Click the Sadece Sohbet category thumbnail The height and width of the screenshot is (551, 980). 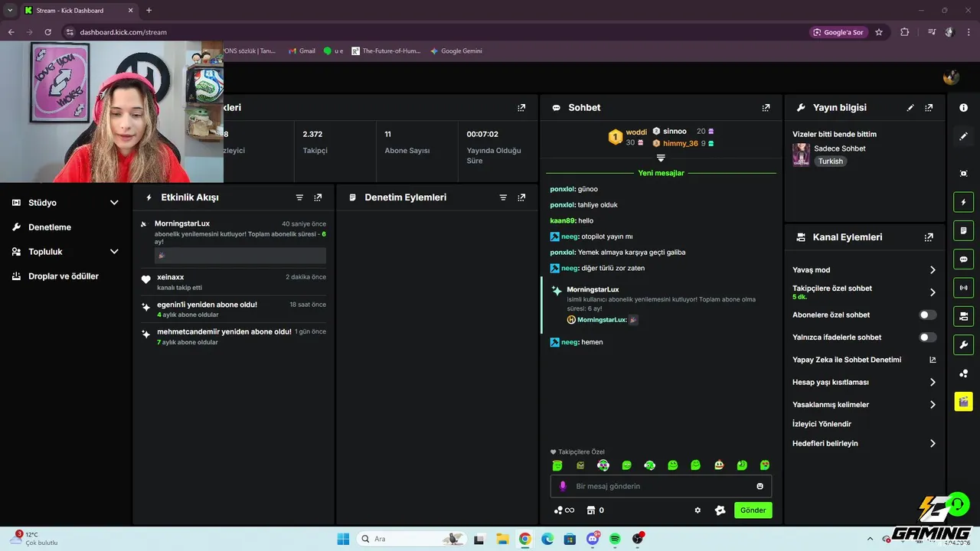pos(801,155)
